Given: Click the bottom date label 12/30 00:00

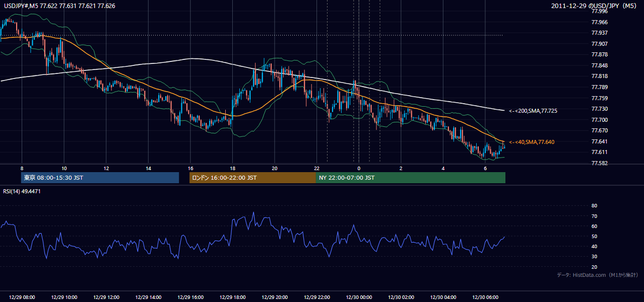Looking at the screenshot, I should click(359, 297).
